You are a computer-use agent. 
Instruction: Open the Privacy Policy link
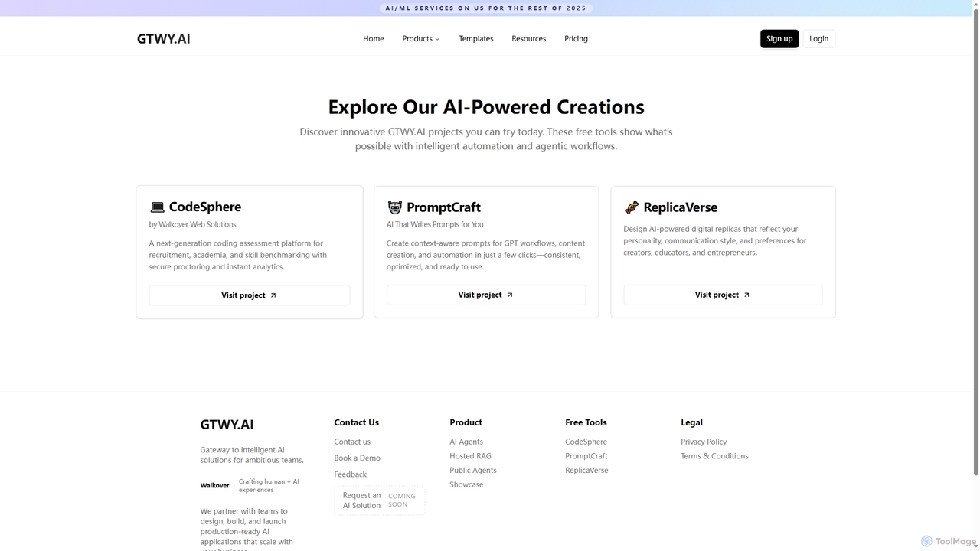click(x=704, y=442)
